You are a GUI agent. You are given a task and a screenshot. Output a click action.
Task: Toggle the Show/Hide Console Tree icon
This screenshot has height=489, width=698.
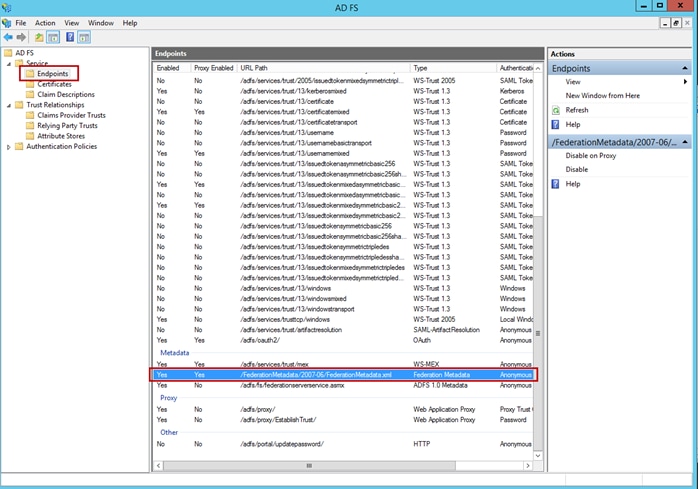click(x=53, y=37)
